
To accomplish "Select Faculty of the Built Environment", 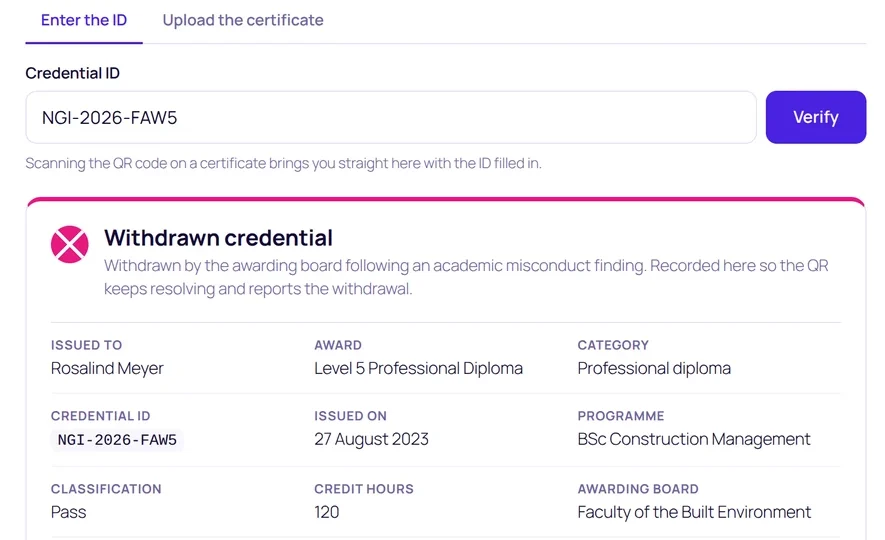I will click(694, 512).
